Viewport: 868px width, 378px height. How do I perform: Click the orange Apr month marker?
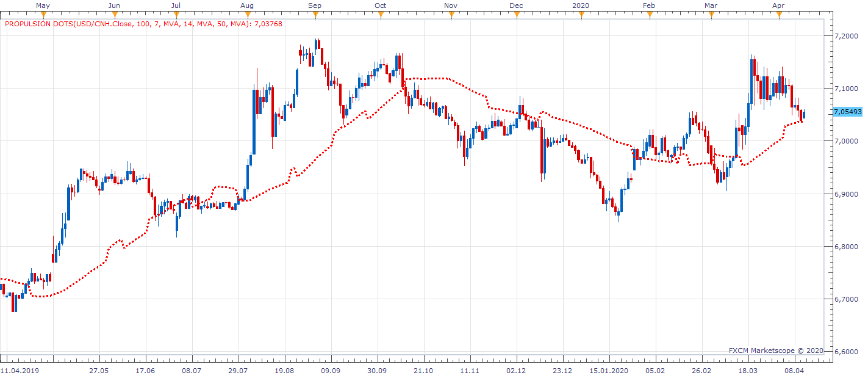click(x=778, y=15)
